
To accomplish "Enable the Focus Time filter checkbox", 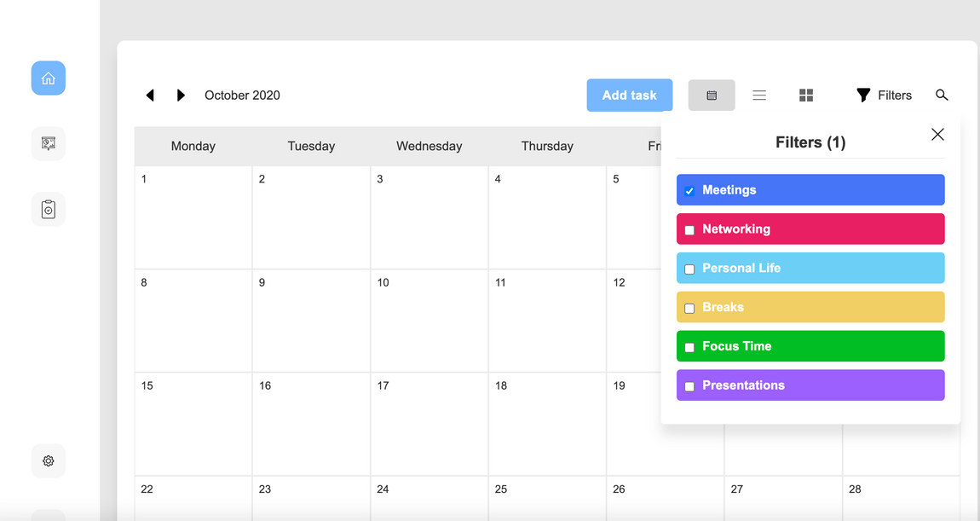I will tap(689, 347).
